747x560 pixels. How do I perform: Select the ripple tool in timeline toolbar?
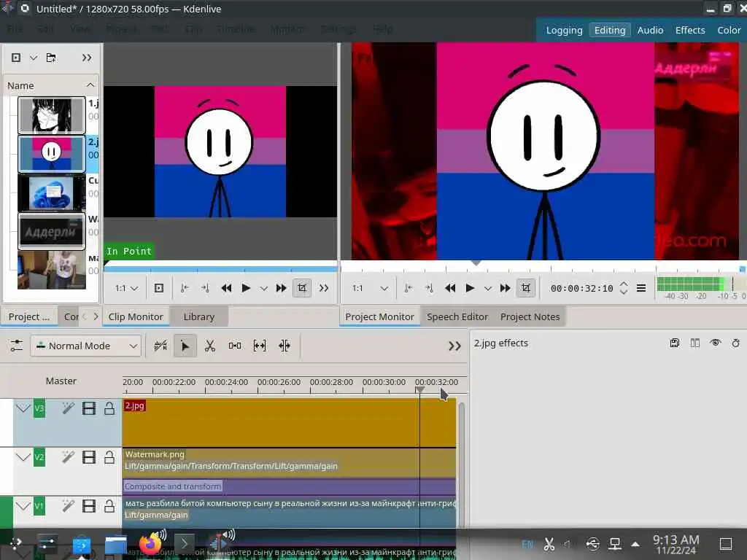tap(285, 346)
